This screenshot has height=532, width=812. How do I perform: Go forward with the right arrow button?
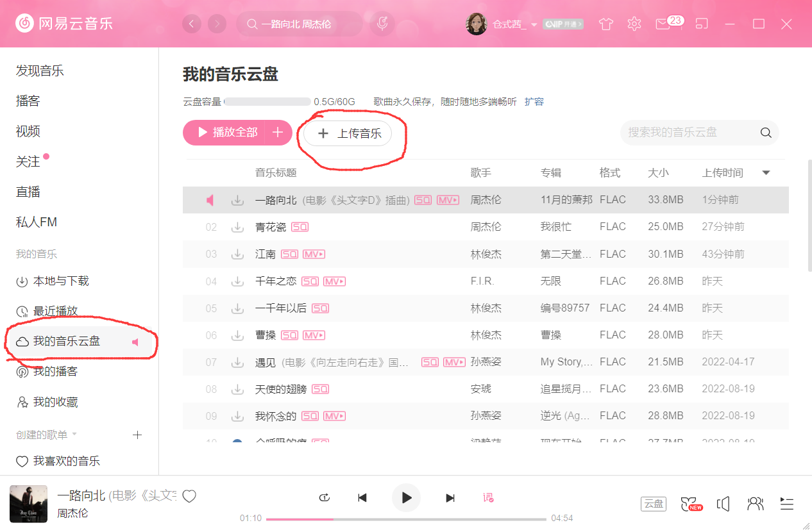coord(217,24)
